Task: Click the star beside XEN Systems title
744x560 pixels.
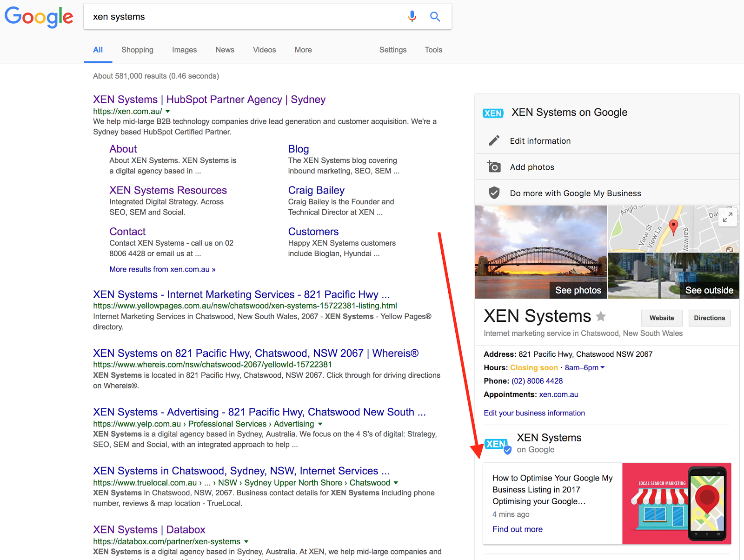Action: (x=601, y=316)
